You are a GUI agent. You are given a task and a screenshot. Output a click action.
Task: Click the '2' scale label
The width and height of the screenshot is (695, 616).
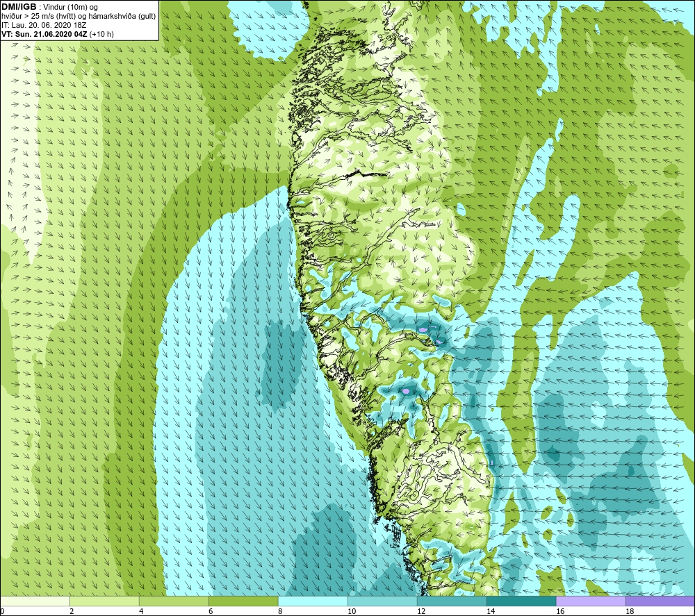click(x=72, y=611)
